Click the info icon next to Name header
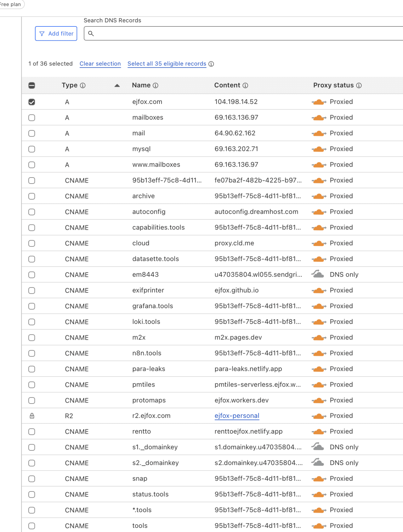Image resolution: width=403 pixels, height=532 pixels. click(x=156, y=86)
